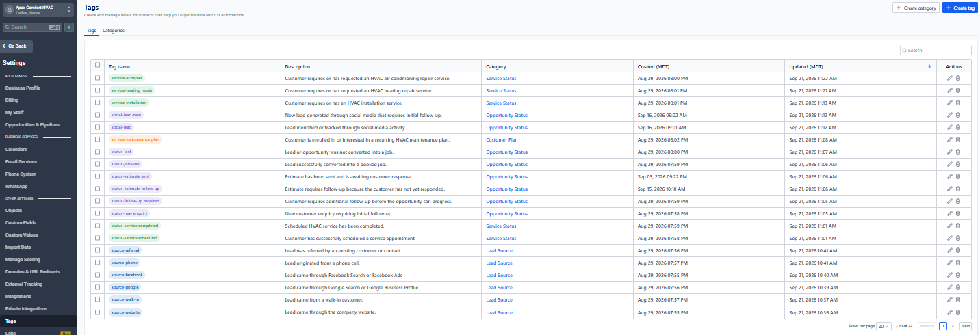Click the sidebar Search box
This screenshot has height=335, width=980.
[33, 27]
